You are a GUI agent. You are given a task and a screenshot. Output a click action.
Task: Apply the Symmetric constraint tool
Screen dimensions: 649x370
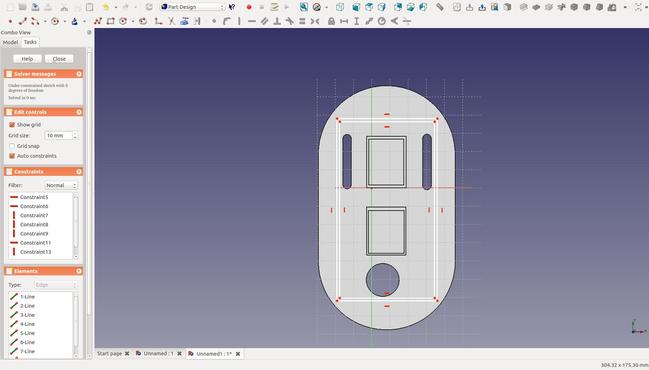(315, 21)
